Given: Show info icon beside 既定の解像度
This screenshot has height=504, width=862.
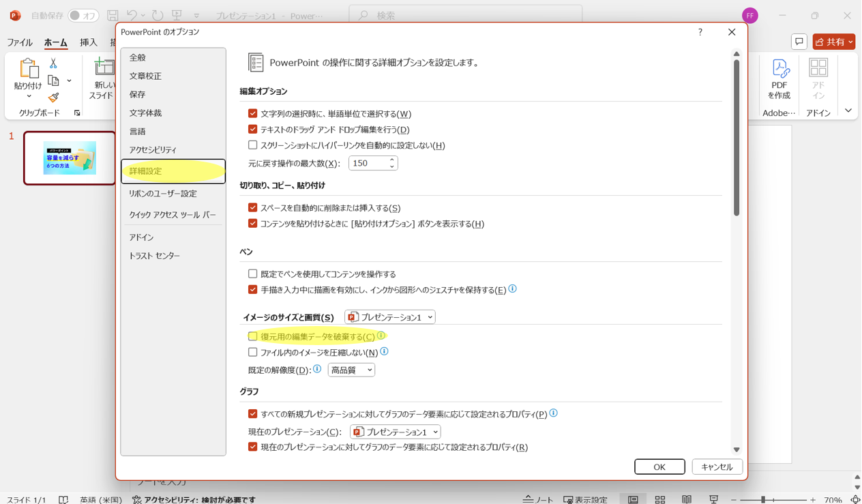Looking at the screenshot, I should [x=317, y=369].
